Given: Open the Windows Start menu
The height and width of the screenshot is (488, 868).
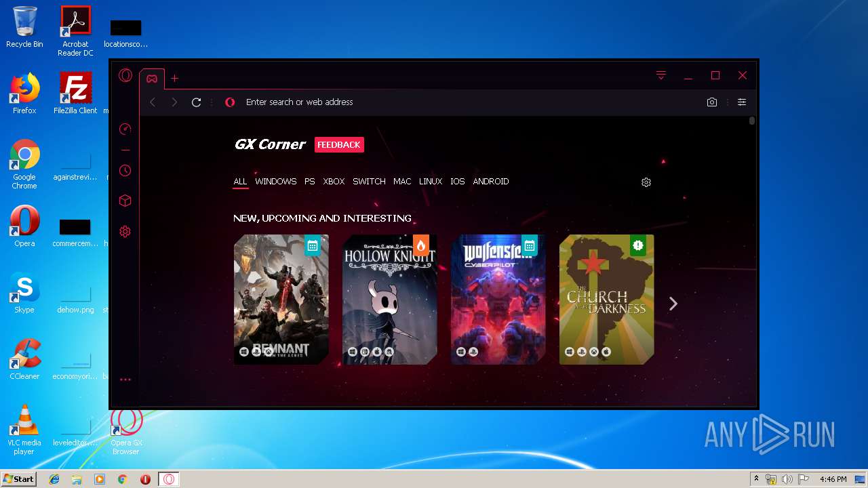Looking at the screenshot, I should [x=19, y=479].
